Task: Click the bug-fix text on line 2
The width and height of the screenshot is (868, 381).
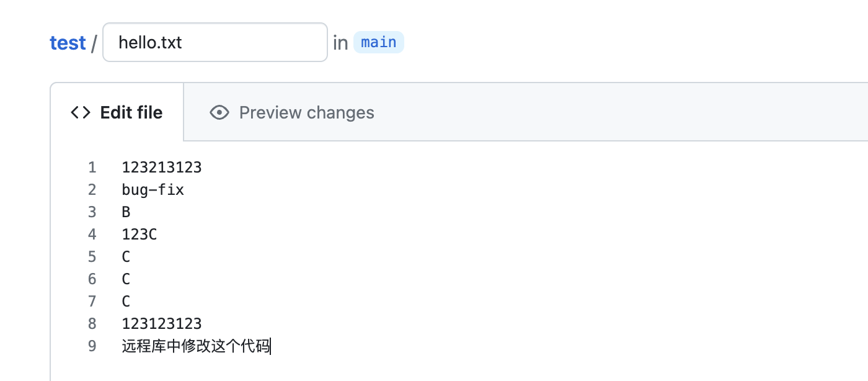Action: (x=153, y=190)
